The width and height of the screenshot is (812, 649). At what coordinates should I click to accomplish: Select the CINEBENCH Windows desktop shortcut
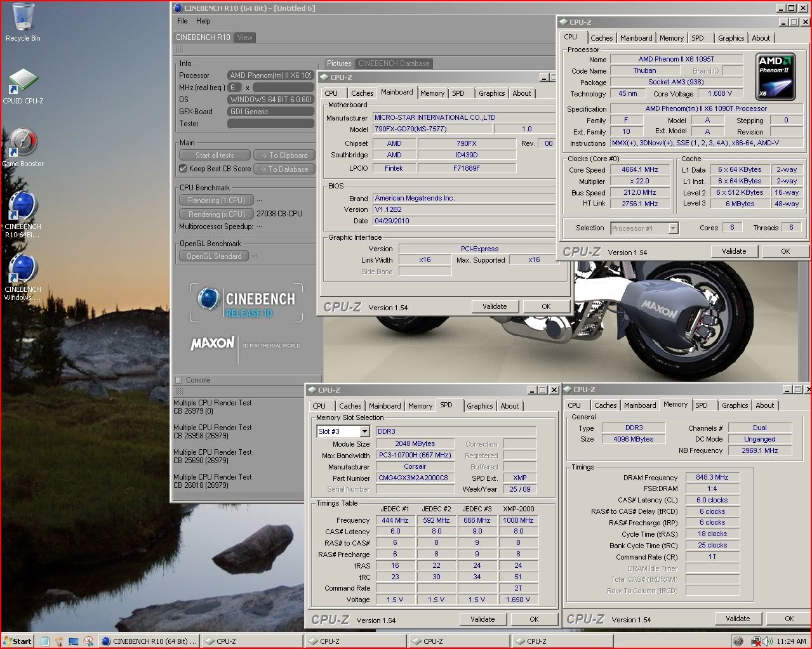23,277
